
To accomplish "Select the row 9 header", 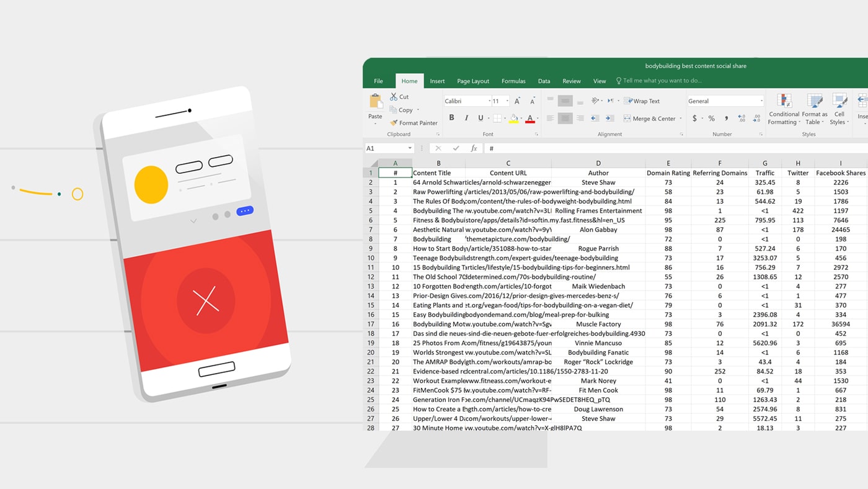I will [x=371, y=248].
